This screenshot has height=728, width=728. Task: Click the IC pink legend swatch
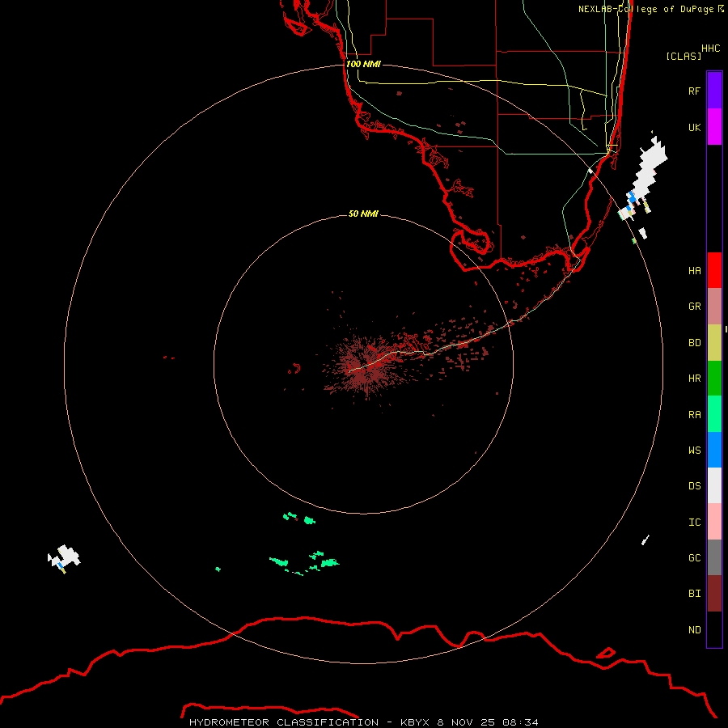[714, 522]
